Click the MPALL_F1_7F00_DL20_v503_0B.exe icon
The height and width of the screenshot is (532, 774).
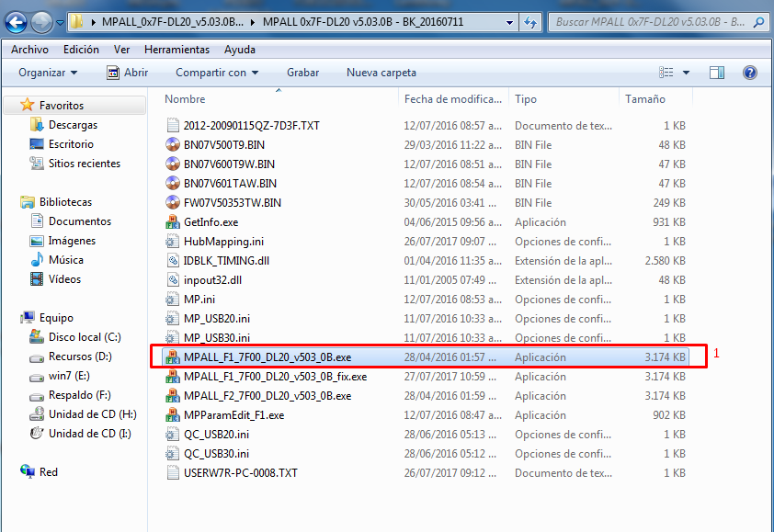[173, 357]
